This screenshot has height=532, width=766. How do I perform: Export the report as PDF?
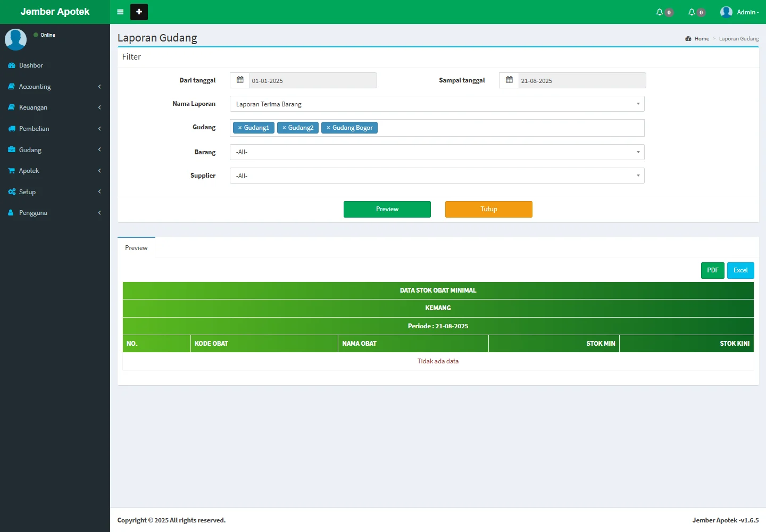[712, 270]
